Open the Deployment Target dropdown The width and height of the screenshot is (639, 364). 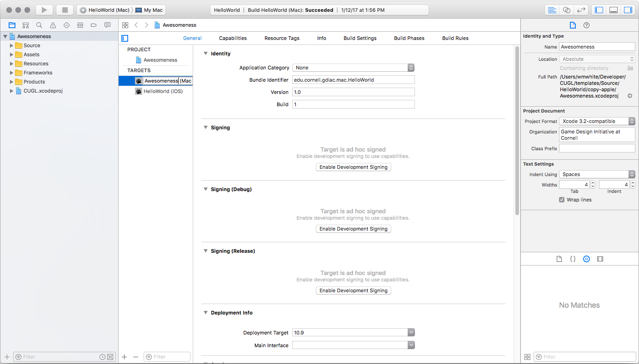point(354,333)
